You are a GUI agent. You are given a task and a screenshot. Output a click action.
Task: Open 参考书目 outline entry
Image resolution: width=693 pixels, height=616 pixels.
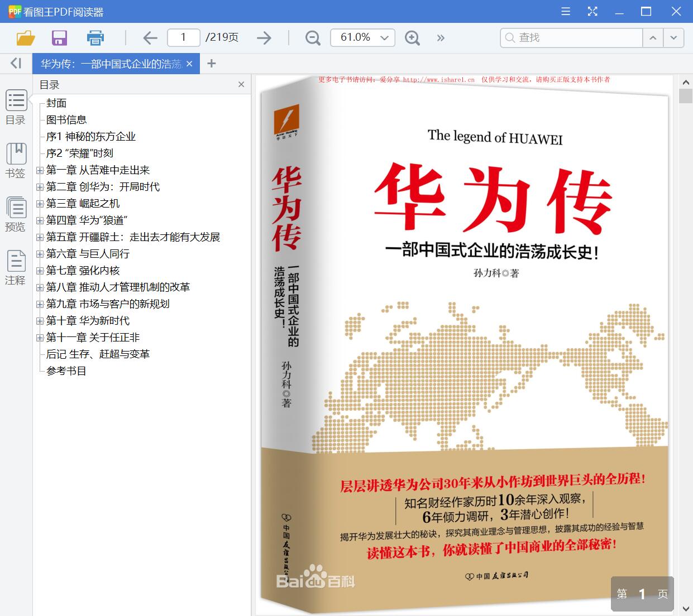click(x=66, y=371)
